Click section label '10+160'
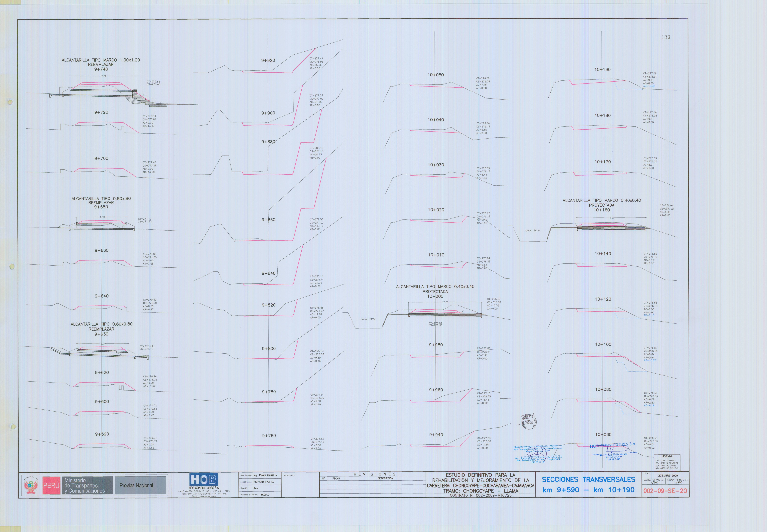This screenshot has height=532, width=767. pos(602,210)
